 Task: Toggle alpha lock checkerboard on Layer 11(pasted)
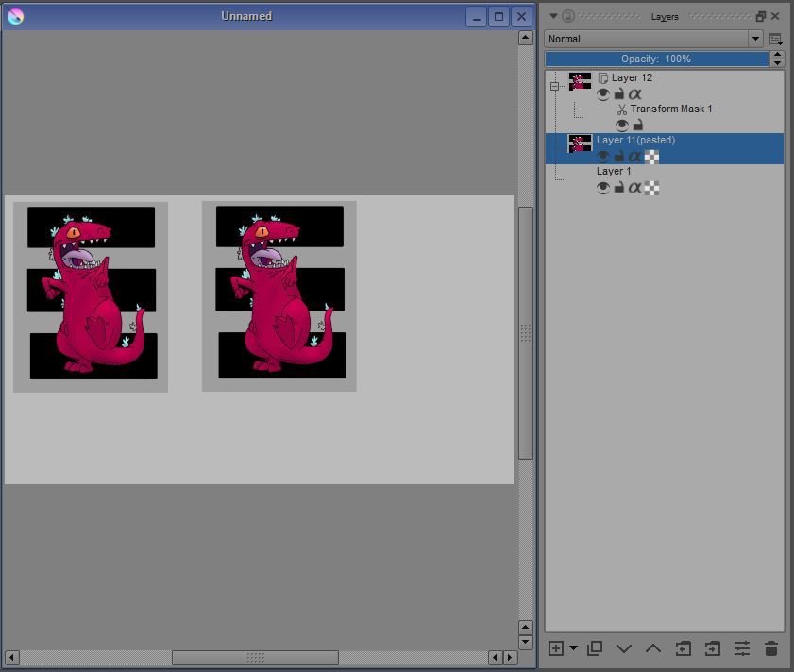click(x=651, y=157)
